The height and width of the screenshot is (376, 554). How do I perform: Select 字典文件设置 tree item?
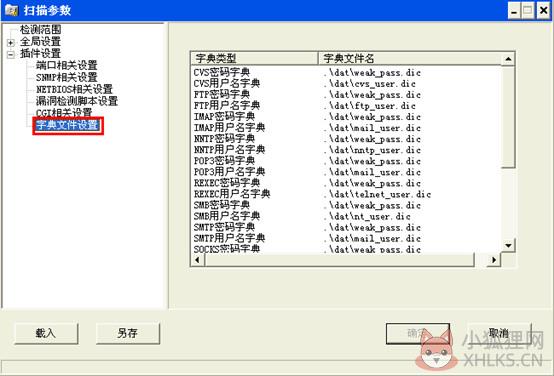(x=67, y=125)
